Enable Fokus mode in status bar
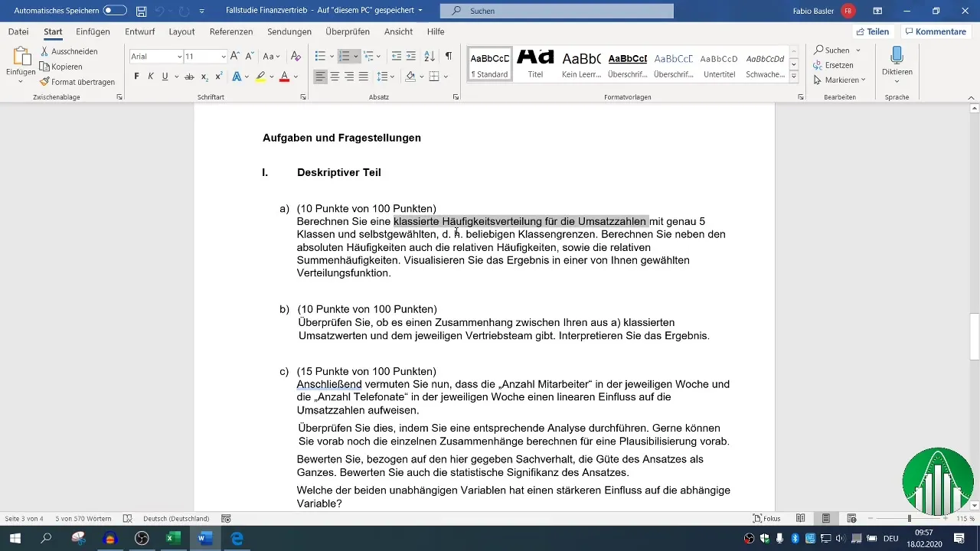This screenshot has height=551, width=980. click(766, 518)
